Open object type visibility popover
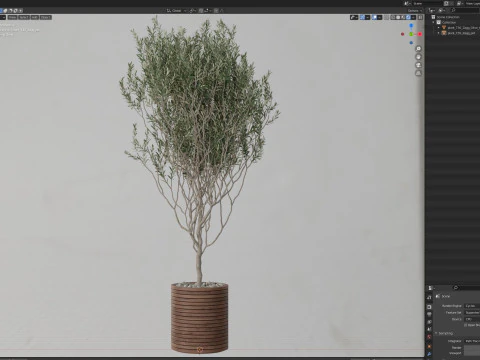Viewport: 480px width, 360px height. pos(354,17)
